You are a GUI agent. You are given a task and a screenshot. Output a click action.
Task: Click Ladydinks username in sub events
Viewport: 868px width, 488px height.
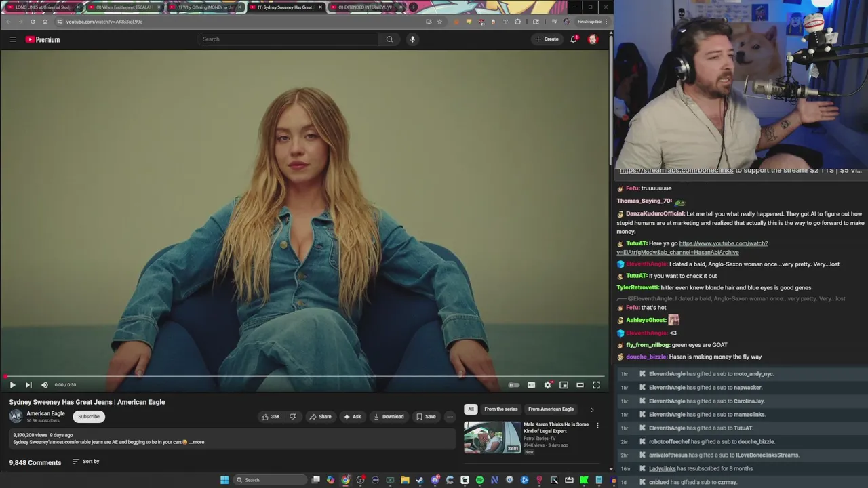pos(663,469)
